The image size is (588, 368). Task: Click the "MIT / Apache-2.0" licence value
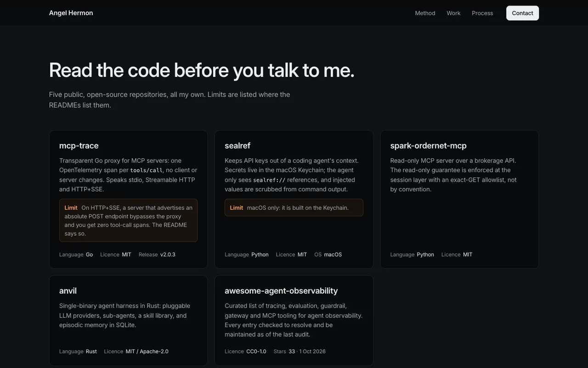coord(147,351)
